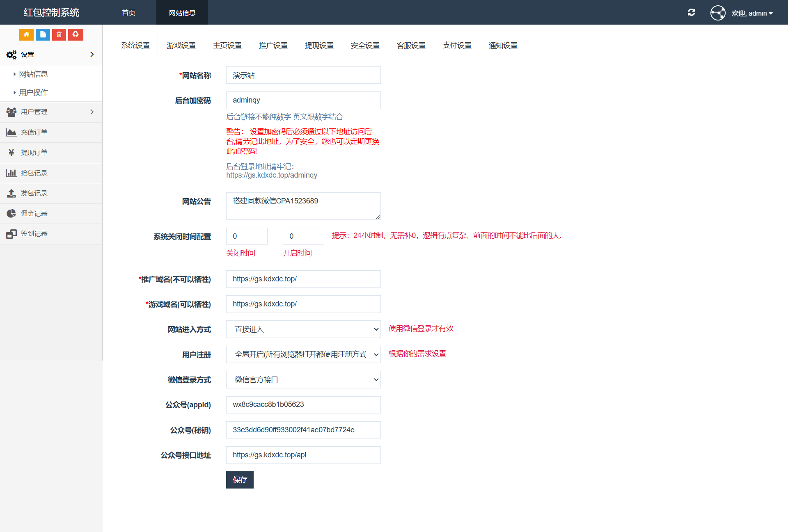Click the 保存 save button
788x532 pixels.
pos(240,480)
